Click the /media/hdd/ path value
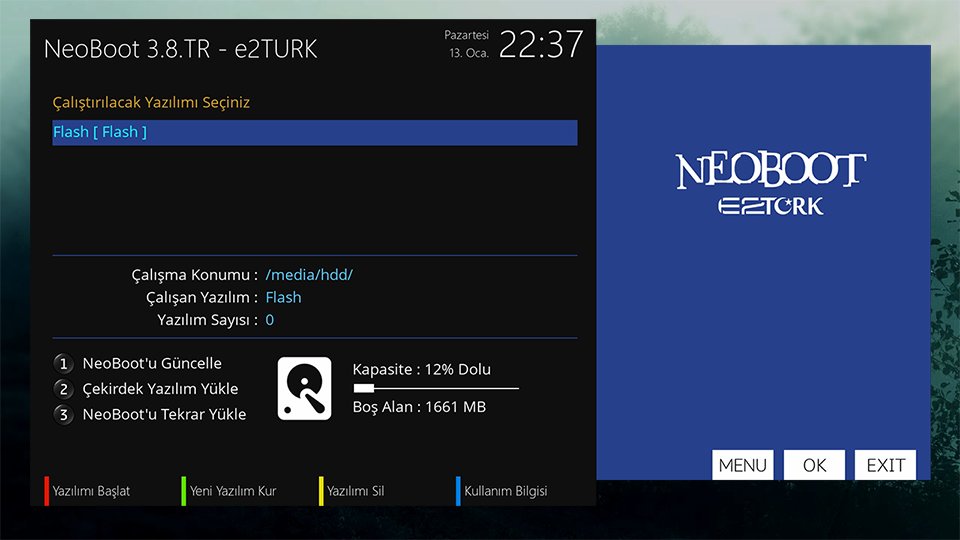This screenshot has width=960, height=540. point(309,275)
